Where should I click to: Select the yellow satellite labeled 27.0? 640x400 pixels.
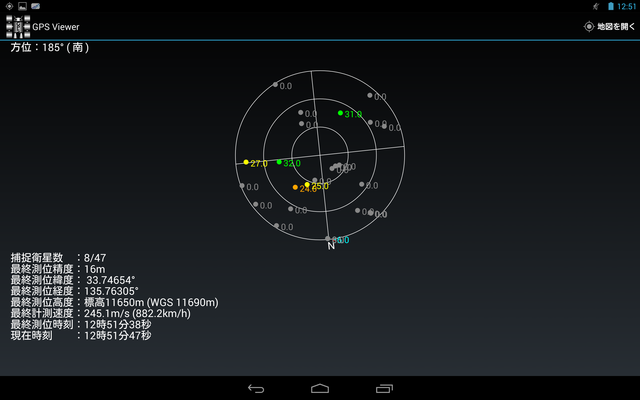click(246, 162)
